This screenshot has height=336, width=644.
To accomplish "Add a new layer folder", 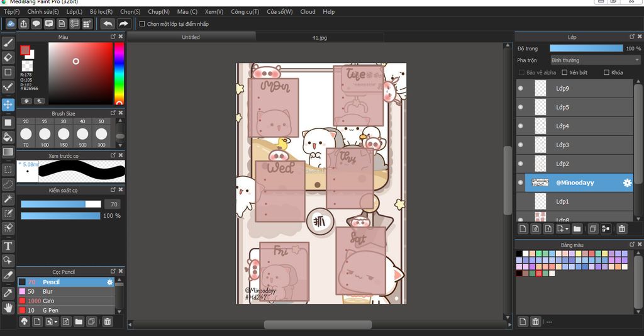I will click(577, 229).
